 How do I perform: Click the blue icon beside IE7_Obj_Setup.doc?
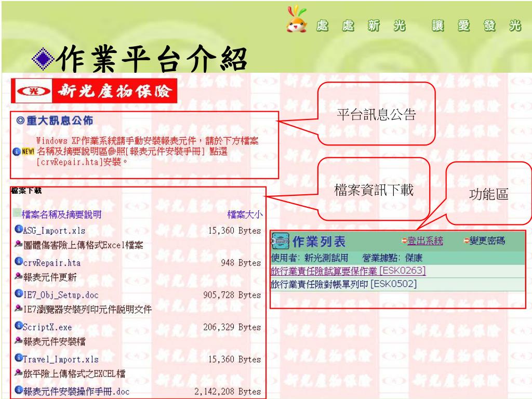pos(18,294)
